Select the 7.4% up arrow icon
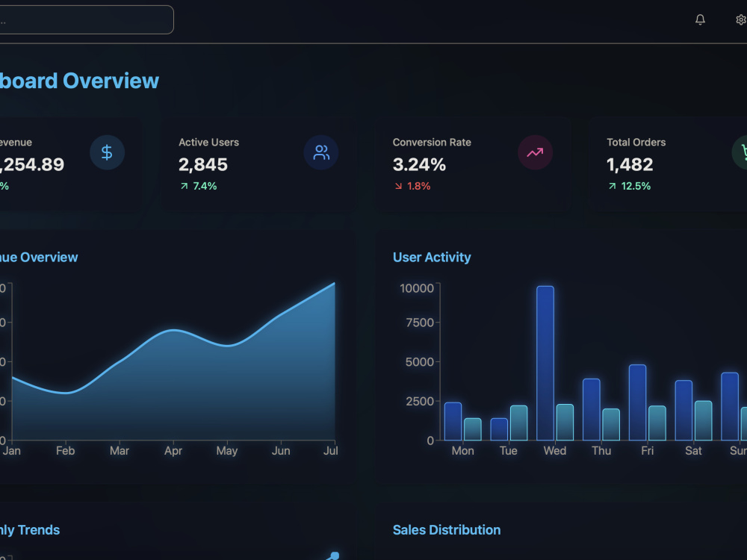The width and height of the screenshot is (747, 560). click(184, 186)
